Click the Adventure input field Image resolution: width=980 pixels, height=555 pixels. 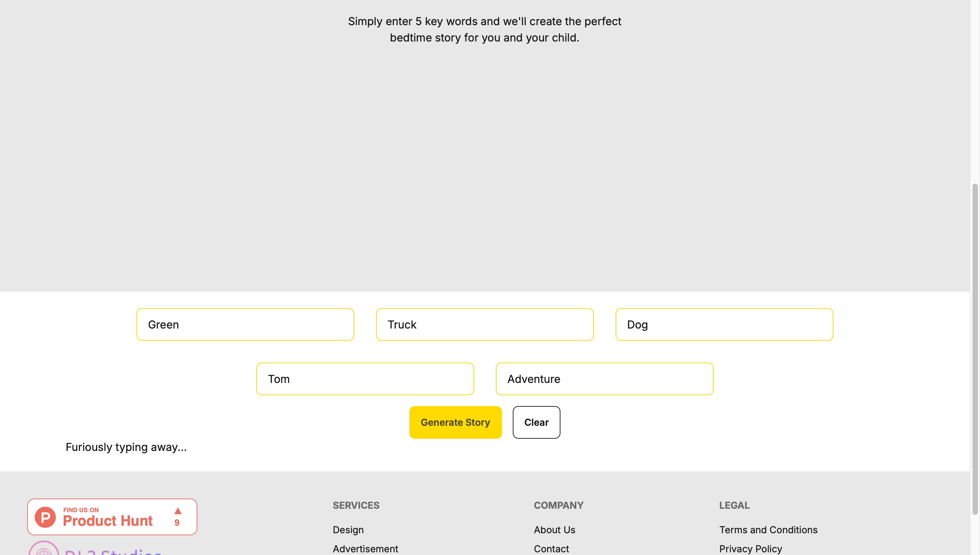pyautogui.click(x=604, y=379)
